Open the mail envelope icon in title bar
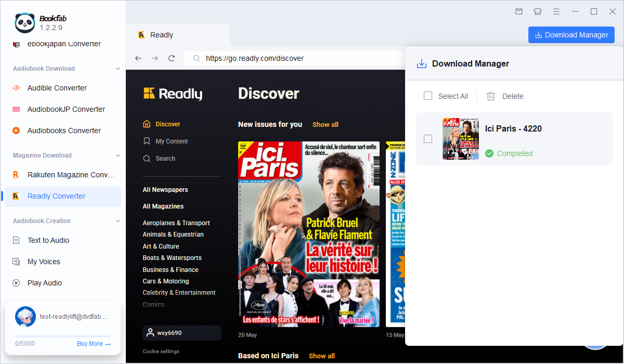Image resolution: width=624 pixels, height=364 pixels. tap(519, 11)
